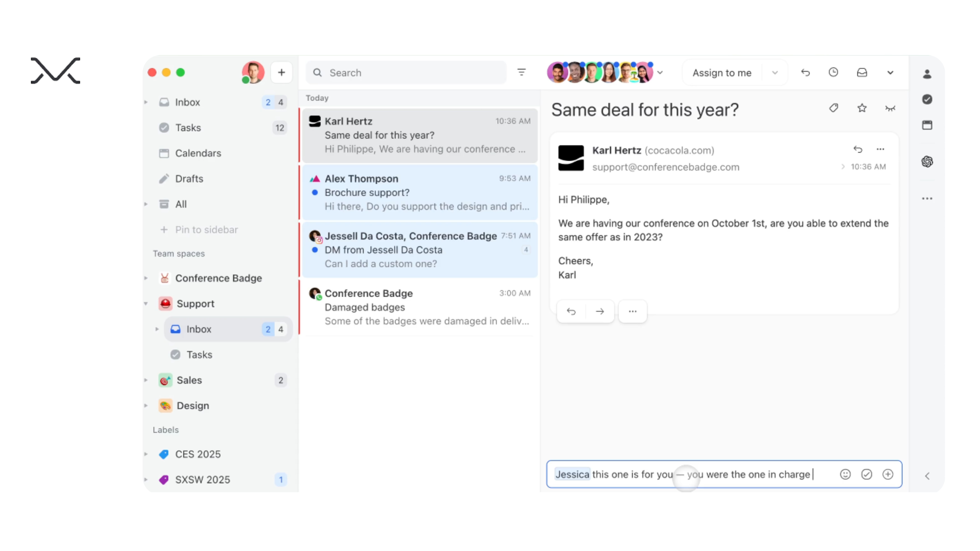The height and width of the screenshot is (551, 980).
Task: Open the user profile avatar
Action: 253,72
